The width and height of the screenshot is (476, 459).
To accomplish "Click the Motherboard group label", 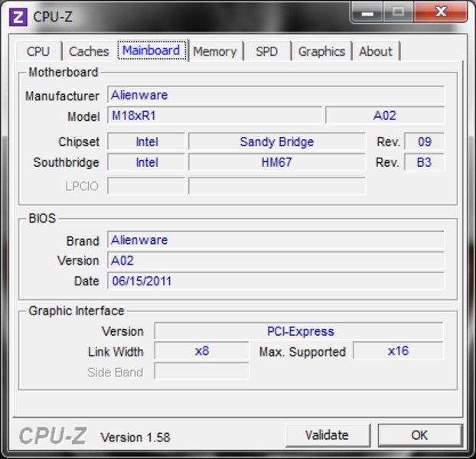I will tap(64, 73).
